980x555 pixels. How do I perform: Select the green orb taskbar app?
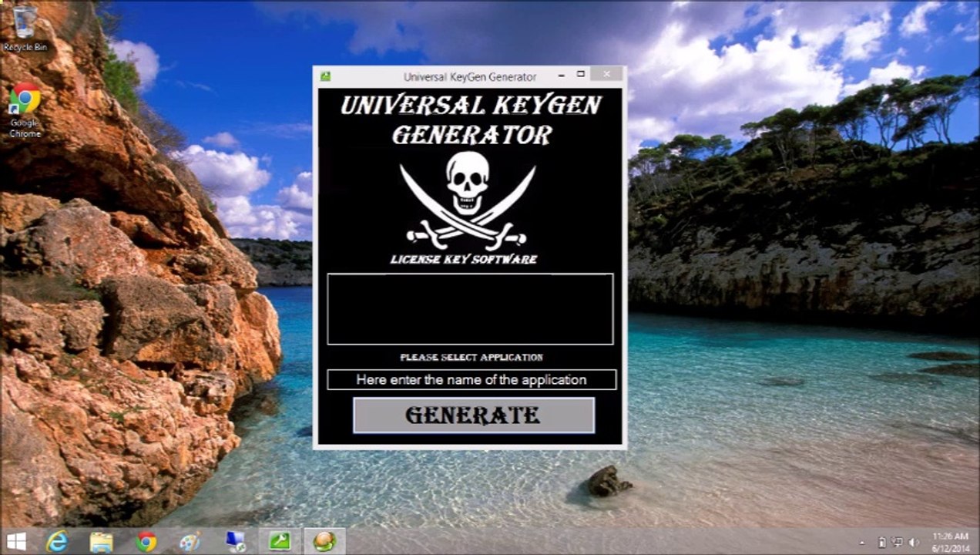click(x=324, y=541)
